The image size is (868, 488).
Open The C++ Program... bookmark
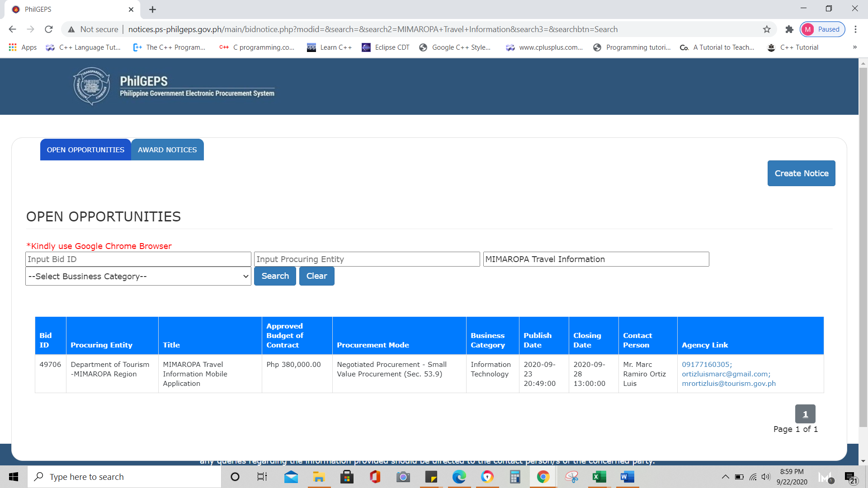pos(170,47)
